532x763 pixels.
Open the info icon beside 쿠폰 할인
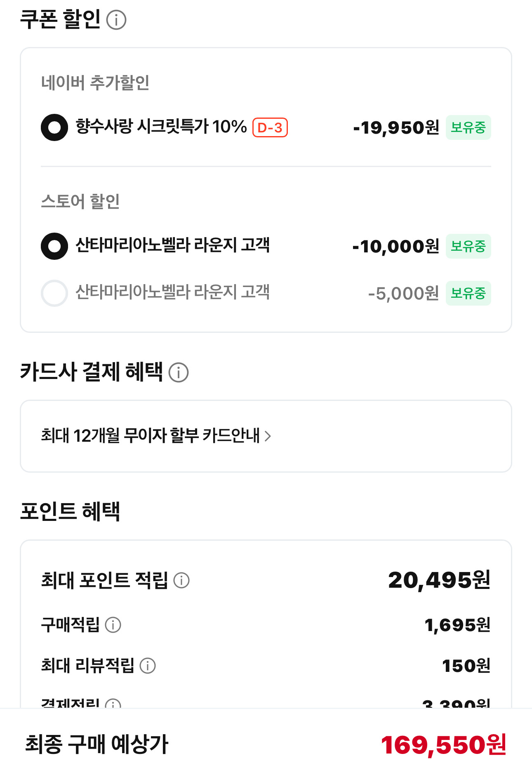tap(116, 20)
